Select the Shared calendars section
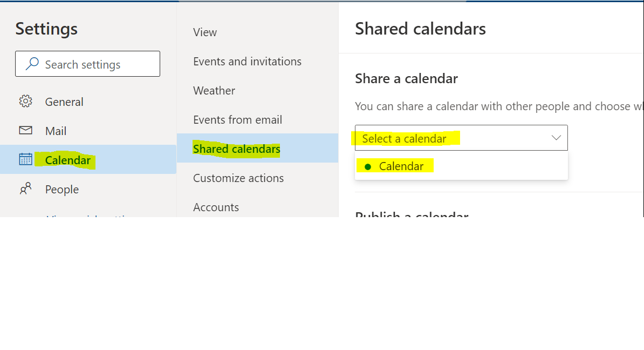Image resolution: width=644 pixels, height=350 pixels. pyautogui.click(x=257, y=148)
